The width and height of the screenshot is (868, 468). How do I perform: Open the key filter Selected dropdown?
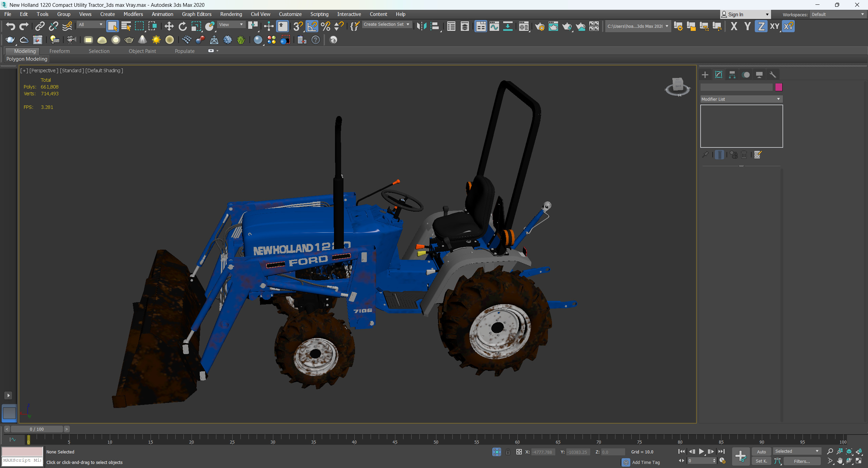[797, 451]
